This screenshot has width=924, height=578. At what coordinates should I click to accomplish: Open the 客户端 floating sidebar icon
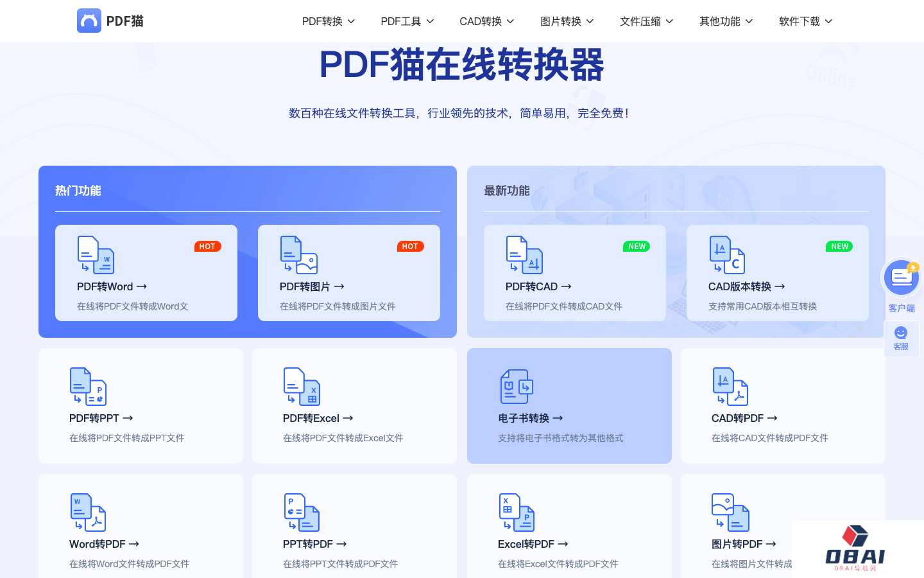pyautogui.click(x=901, y=277)
